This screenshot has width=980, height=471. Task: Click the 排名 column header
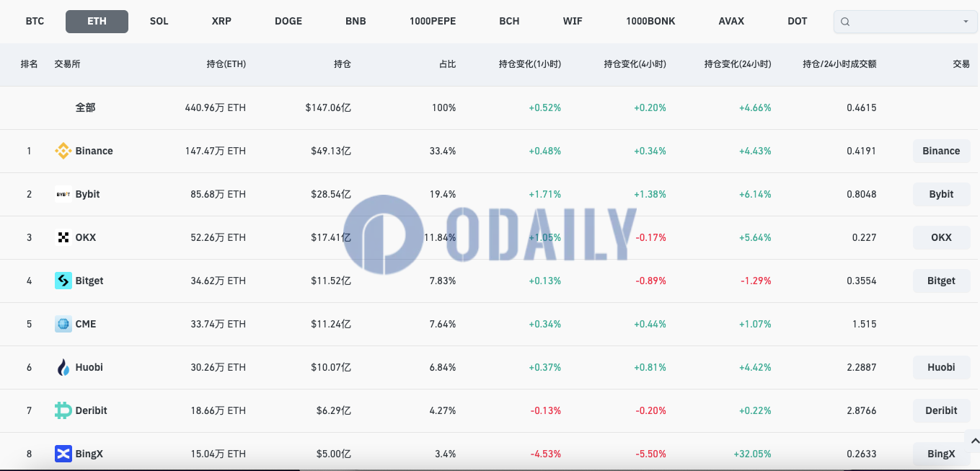[29, 64]
